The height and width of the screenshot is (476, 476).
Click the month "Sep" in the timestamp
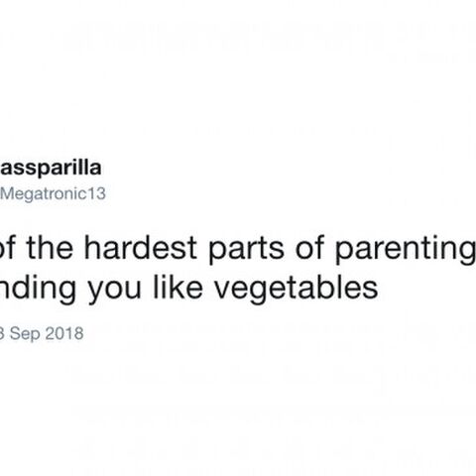tap(25, 334)
